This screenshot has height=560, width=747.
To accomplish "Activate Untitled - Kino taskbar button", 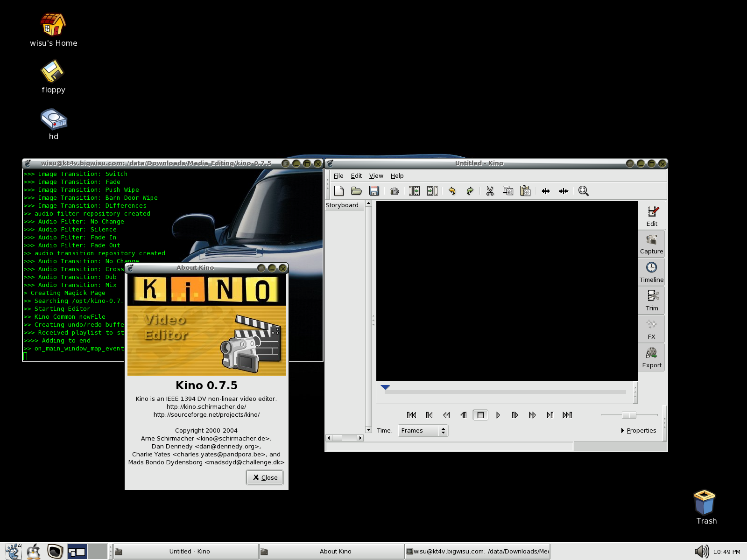I will tap(186, 552).
